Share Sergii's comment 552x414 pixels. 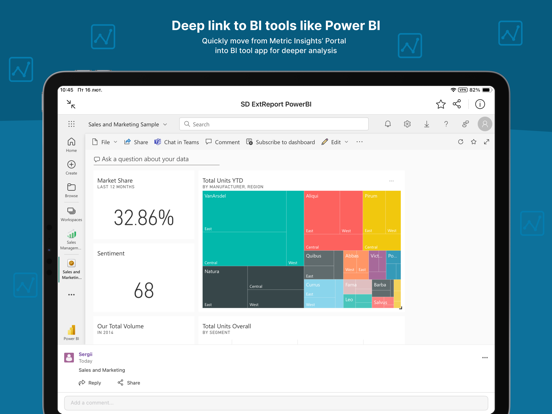(x=129, y=383)
